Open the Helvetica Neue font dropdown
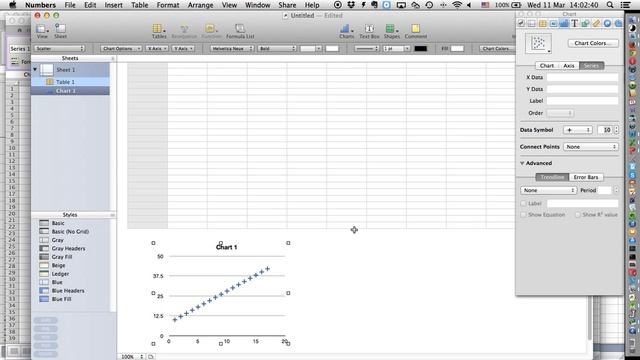Image resolution: width=640 pixels, height=360 pixels. click(232, 48)
